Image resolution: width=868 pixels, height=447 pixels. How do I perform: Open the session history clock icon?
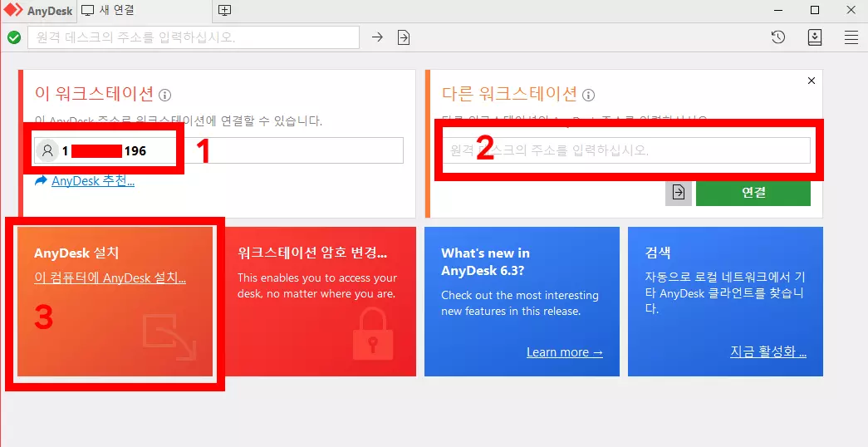778,37
